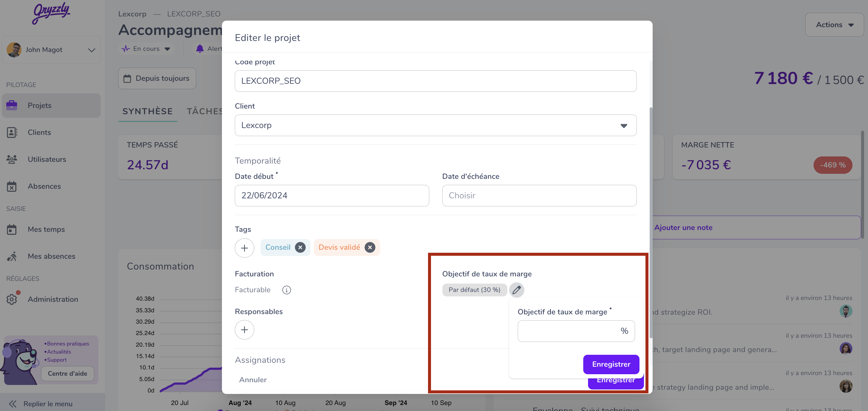
Task: Go to Projets in the sidebar
Action: 51,106
